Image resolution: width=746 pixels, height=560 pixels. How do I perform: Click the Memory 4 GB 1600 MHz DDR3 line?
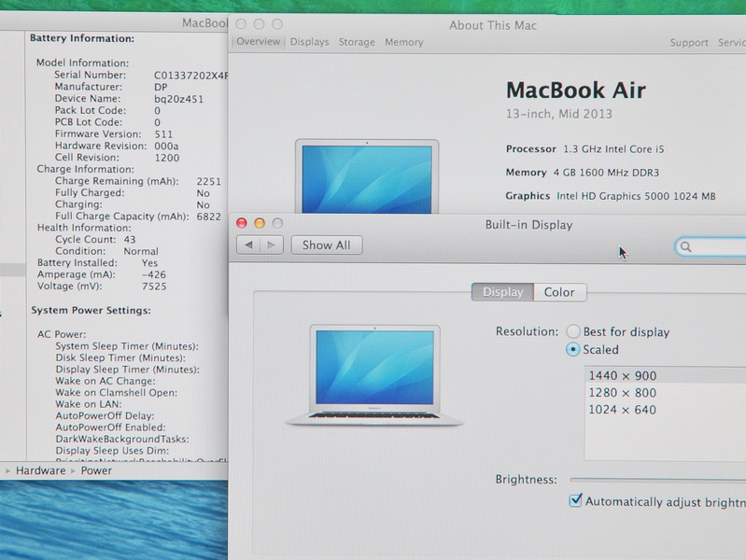(583, 173)
